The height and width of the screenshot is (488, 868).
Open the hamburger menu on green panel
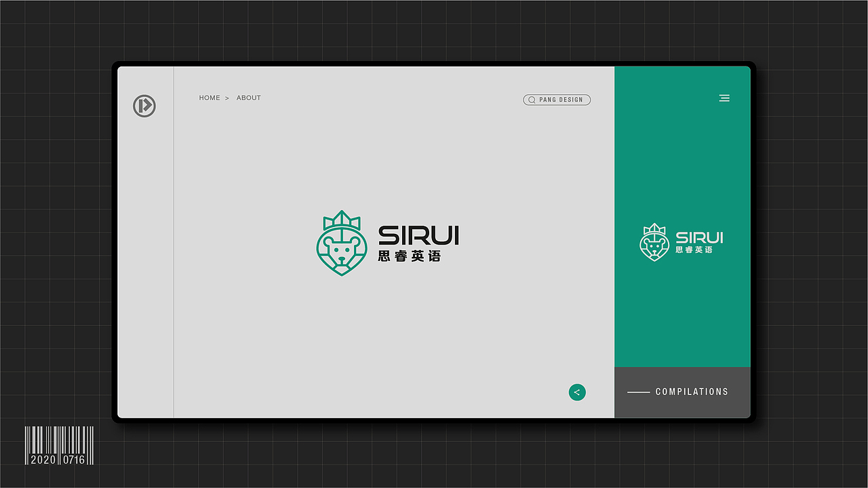724,98
